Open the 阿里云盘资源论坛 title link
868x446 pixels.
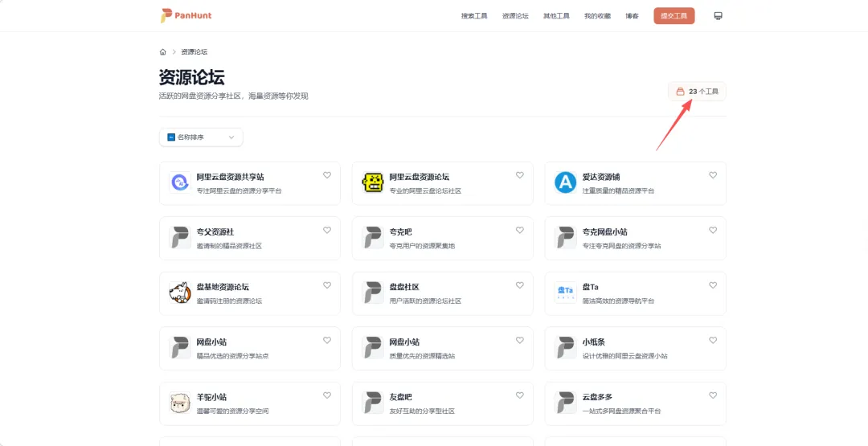pos(419,177)
